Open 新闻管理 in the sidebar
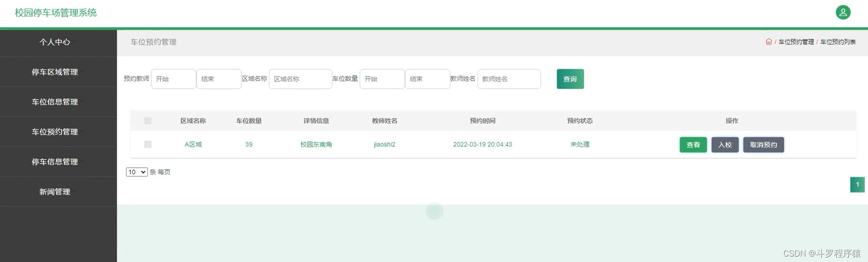The width and height of the screenshot is (868, 262). point(55,192)
